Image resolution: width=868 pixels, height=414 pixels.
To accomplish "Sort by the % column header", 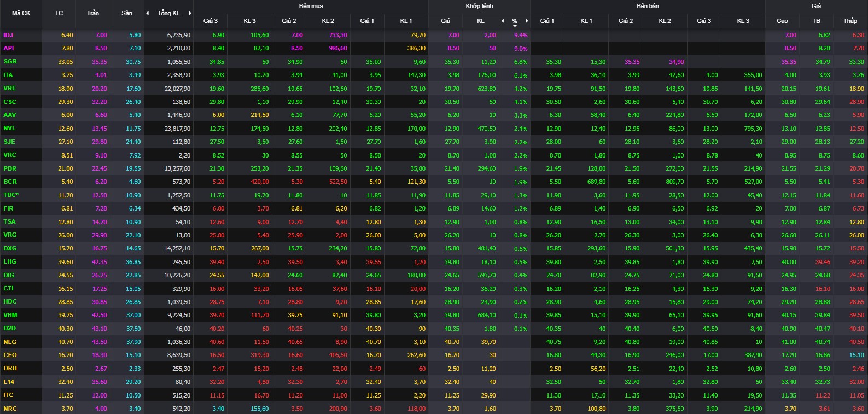I will [515, 21].
